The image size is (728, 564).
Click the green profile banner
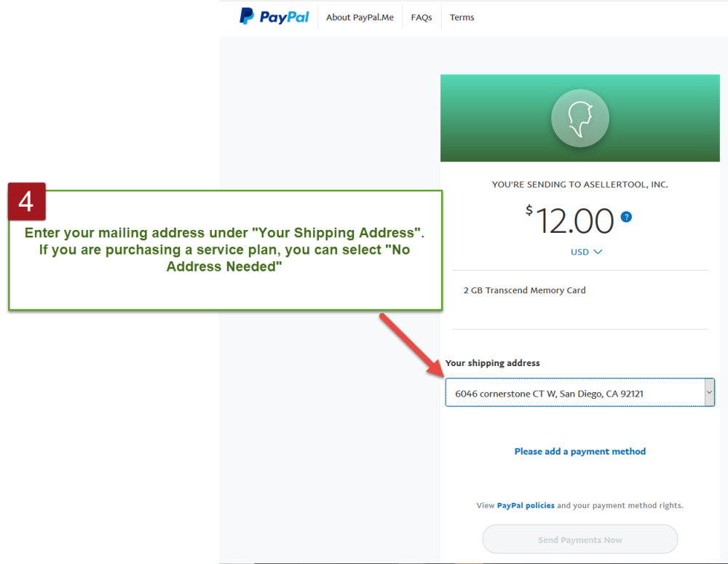tap(580, 118)
